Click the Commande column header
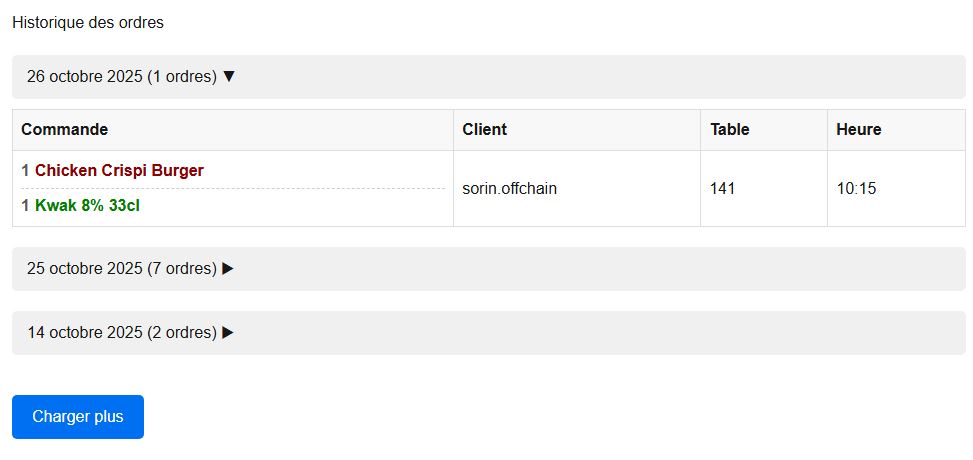 click(x=65, y=130)
